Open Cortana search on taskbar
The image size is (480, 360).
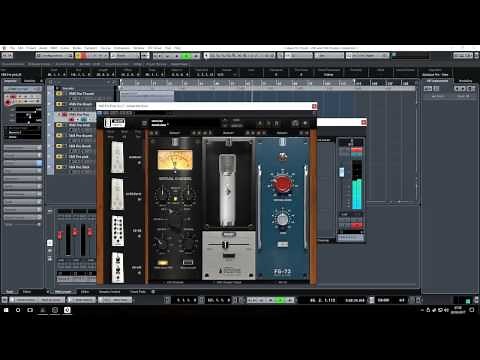[x=18, y=310]
